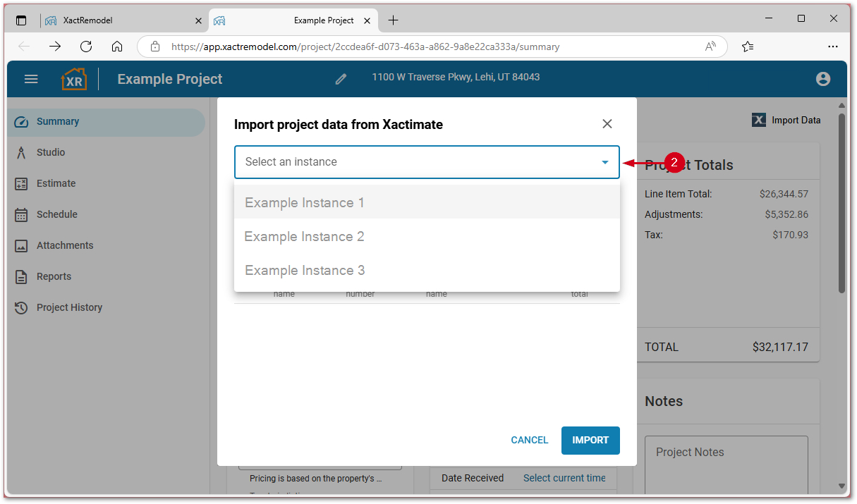View site information lock icon
The height and width of the screenshot is (504, 857).
155,47
